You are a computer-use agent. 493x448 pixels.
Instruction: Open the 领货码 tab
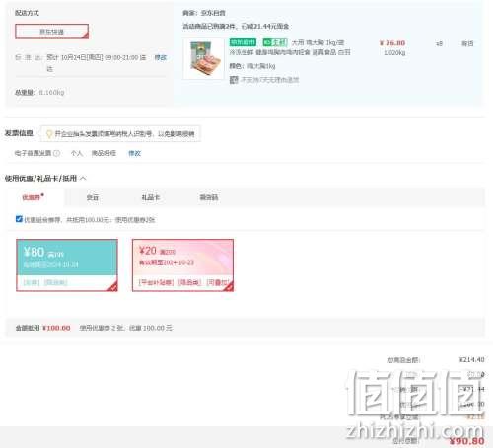(209, 197)
